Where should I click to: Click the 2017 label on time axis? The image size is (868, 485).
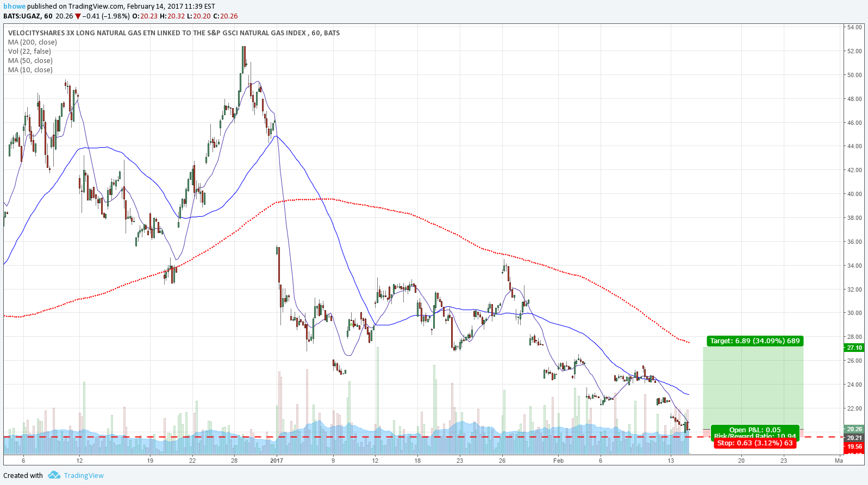[277, 461]
